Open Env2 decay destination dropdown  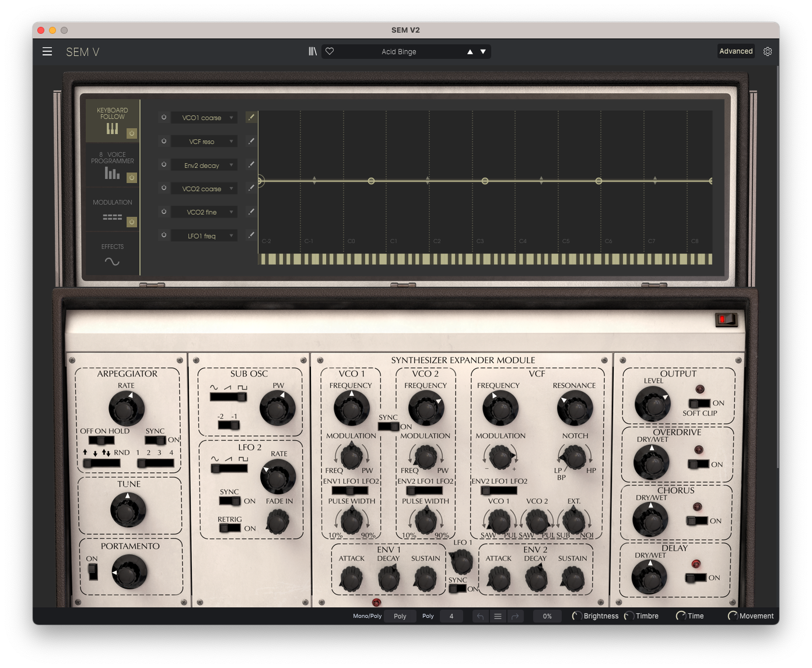tap(204, 165)
